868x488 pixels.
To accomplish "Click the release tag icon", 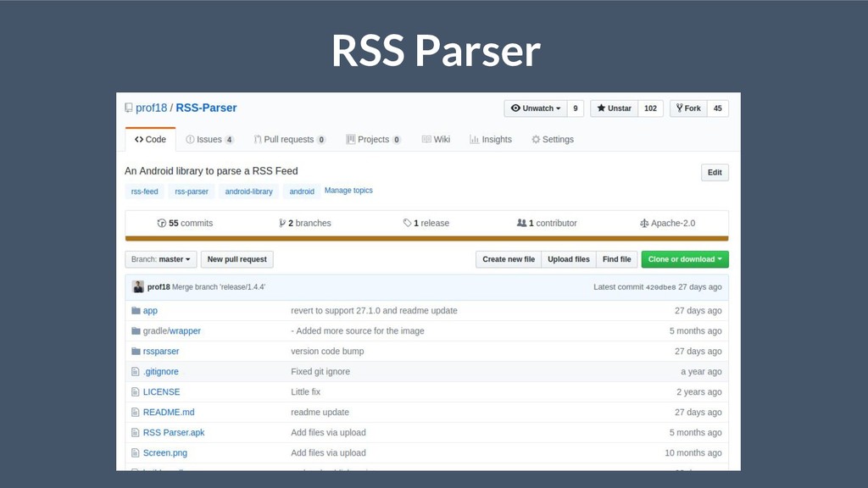I will [408, 223].
